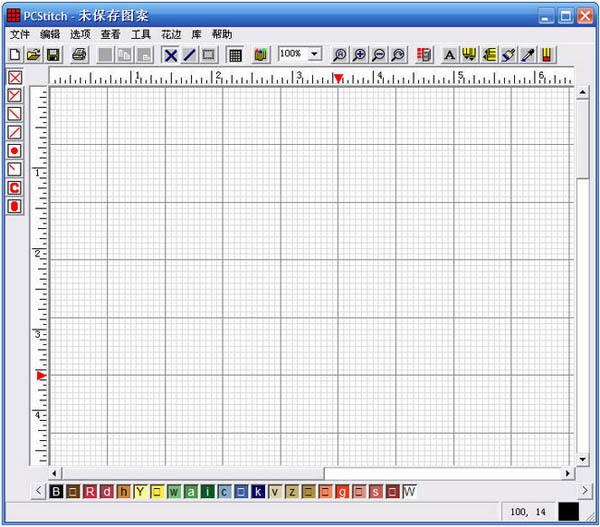
Task: Select the red R floss swatch
Action: pyautogui.click(x=90, y=492)
